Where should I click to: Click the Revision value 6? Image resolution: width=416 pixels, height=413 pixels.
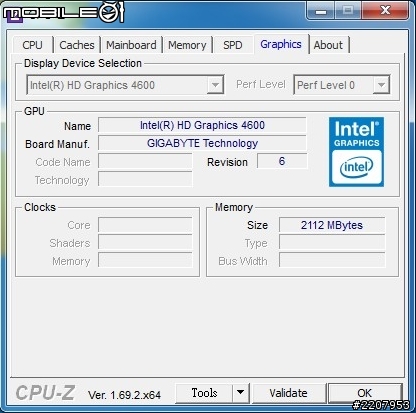tap(282, 161)
